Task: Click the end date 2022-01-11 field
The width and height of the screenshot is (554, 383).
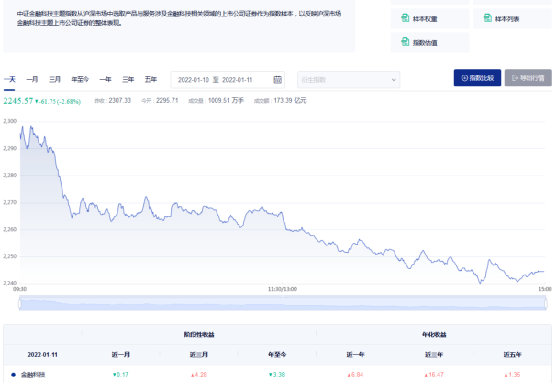Action: coord(237,80)
